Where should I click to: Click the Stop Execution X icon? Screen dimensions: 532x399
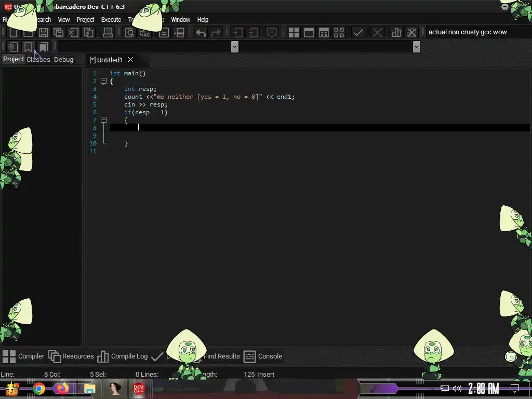tap(377, 33)
